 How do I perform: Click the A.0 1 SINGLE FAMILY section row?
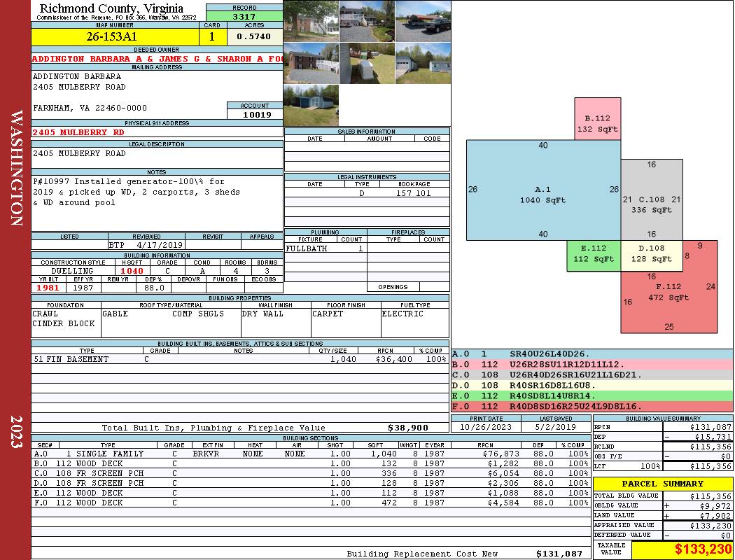[310, 454]
